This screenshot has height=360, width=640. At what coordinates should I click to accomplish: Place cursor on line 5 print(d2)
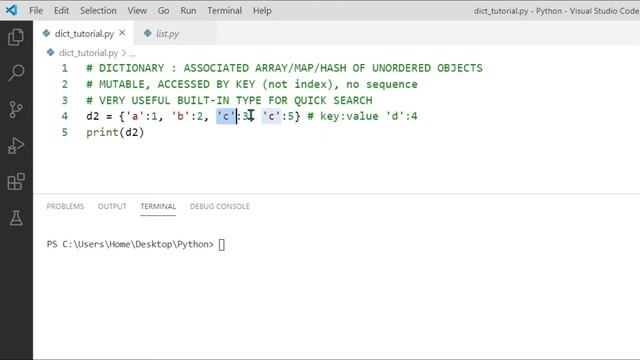point(115,132)
